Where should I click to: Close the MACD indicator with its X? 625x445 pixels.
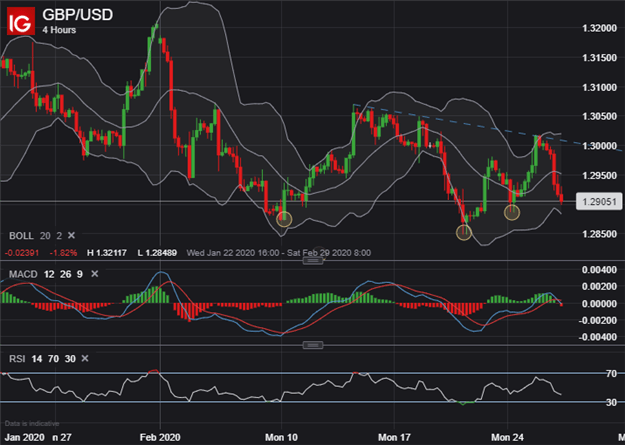pos(94,274)
